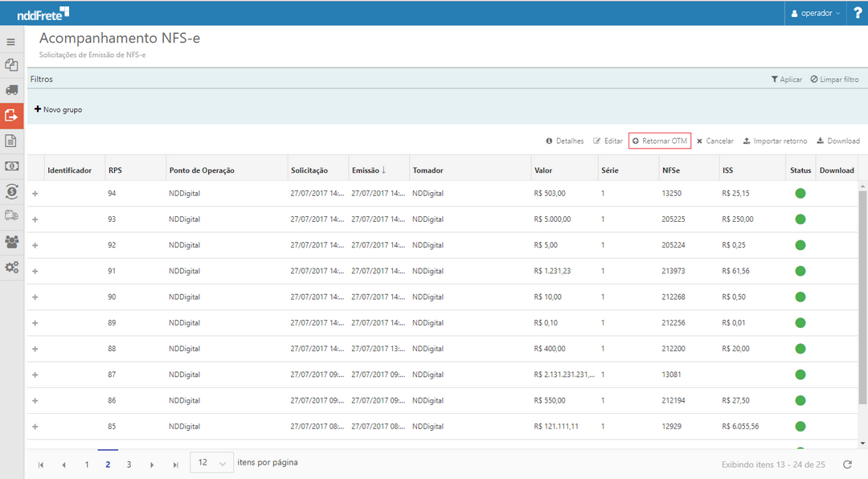
Task: Open the truck icon in sidebar
Action: (11, 90)
